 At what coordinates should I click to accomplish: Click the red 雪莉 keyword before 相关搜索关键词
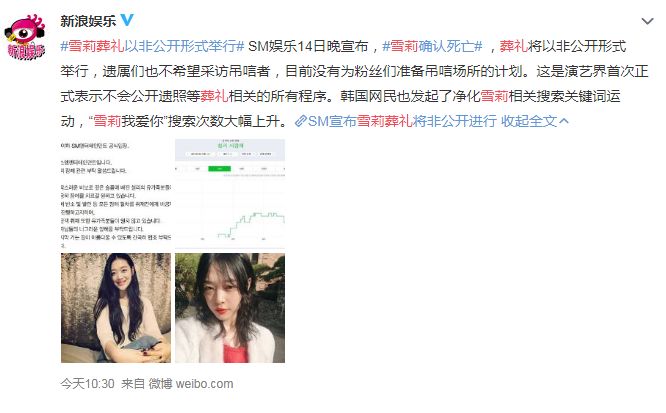pos(494,96)
